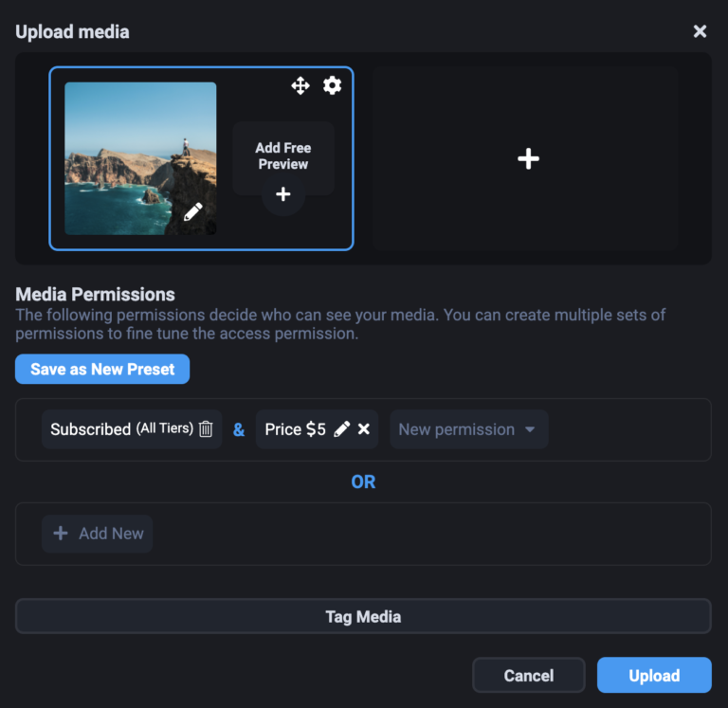
Task: Close the Upload media dialog
Action: [700, 31]
